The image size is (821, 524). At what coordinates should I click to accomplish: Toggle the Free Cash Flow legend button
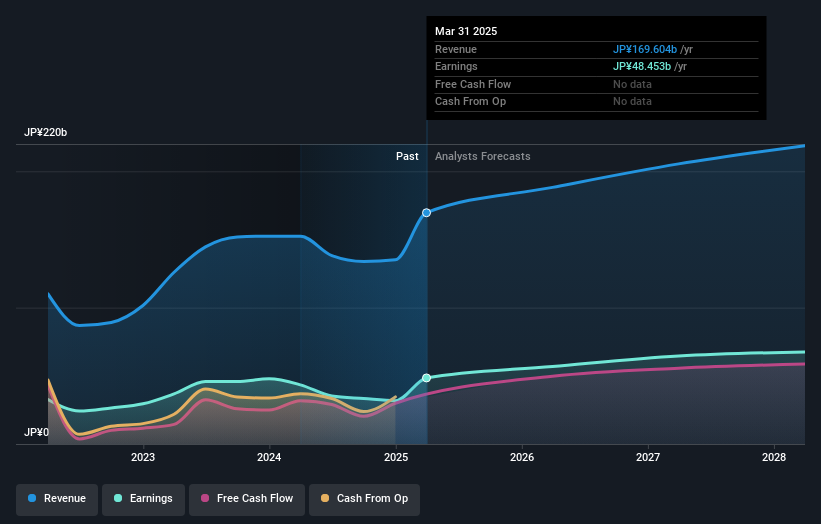pos(247,499)
